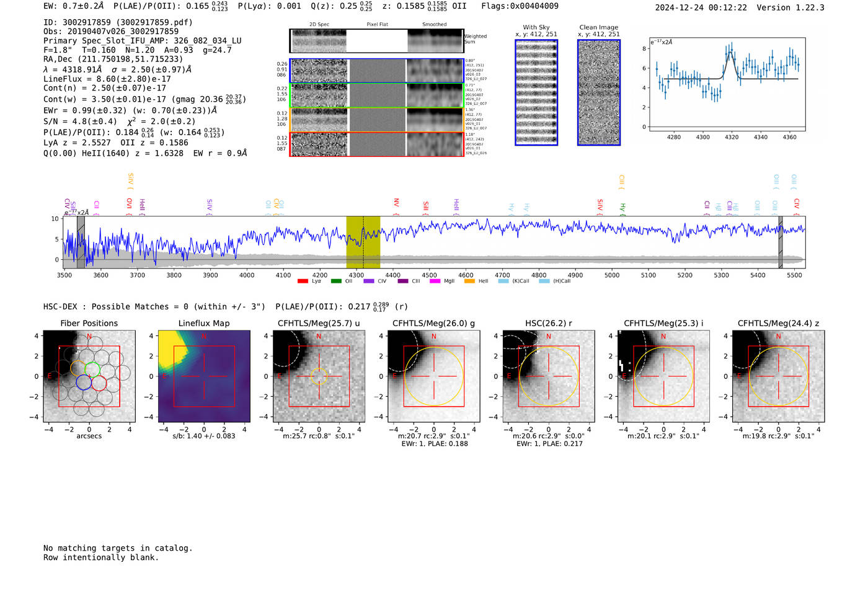Select the Lineflux Map cutout
The width and height of the screenshot is (868, 591).
tap(204, 376)
